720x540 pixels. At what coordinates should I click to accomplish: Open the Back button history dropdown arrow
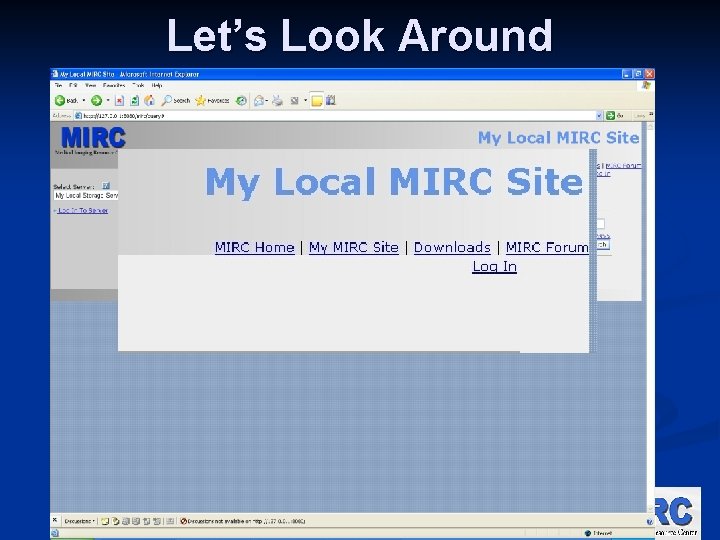coord(84,101)
